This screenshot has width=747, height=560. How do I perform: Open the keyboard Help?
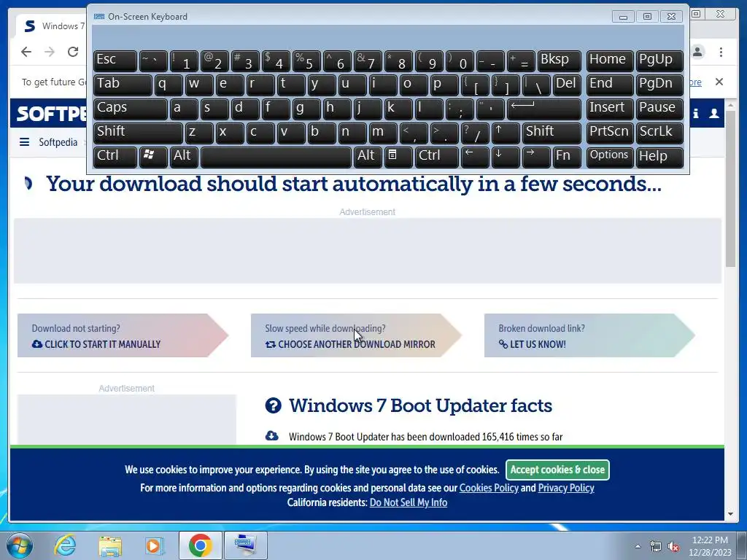(x=659, y=157)
